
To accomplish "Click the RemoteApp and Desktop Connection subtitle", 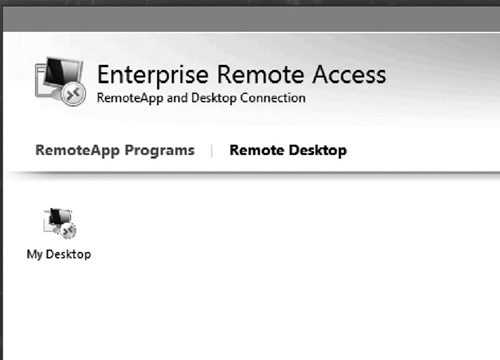I will tap(201, 98).
